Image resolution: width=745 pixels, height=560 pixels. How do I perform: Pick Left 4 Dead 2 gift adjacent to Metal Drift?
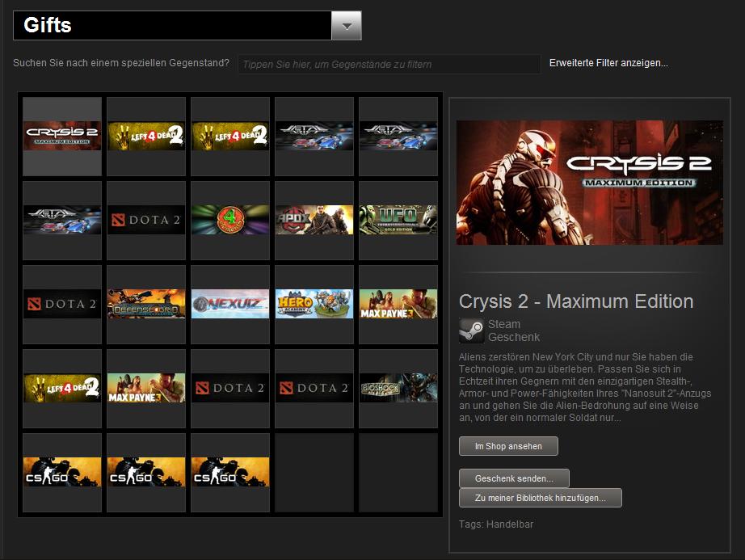[x=230, y=137]
